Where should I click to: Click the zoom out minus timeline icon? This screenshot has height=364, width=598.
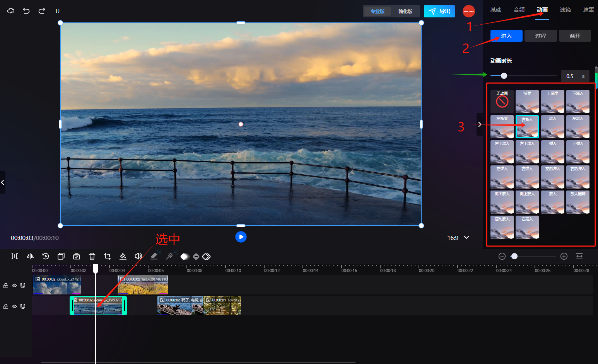pos(502,256)
